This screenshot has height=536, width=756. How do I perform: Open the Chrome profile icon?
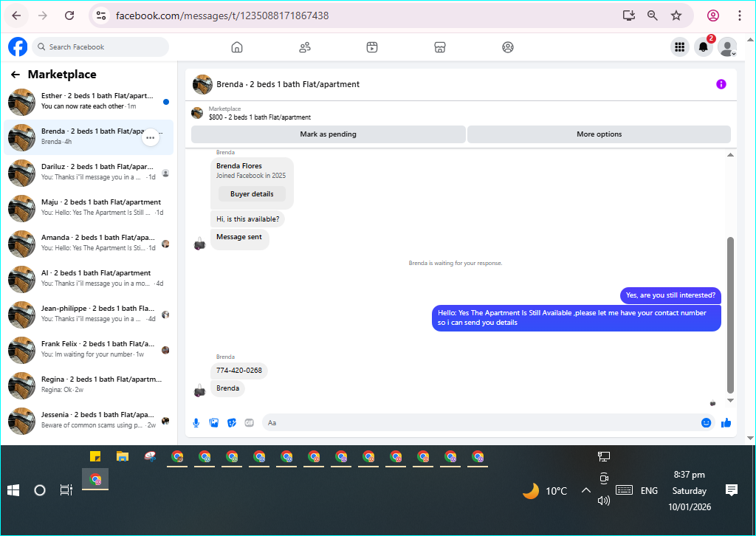pyautogui.click(x=713, y=16)
